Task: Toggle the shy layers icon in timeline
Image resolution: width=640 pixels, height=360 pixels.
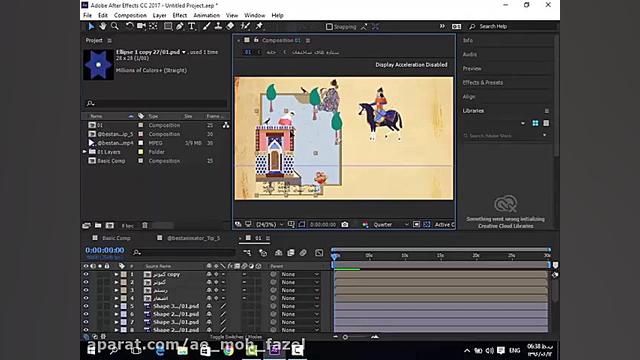Action: (278, 253)
